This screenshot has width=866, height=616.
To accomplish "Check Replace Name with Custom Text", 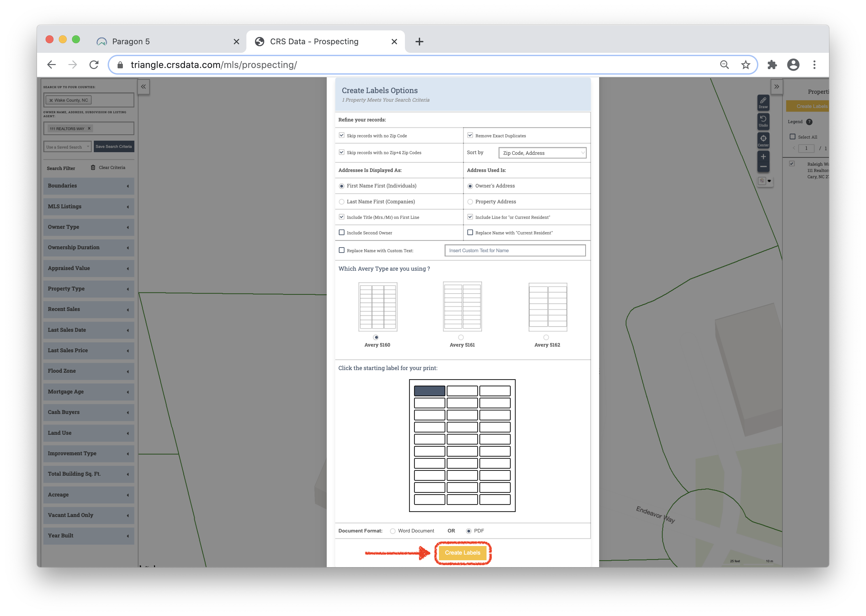I will (x=342, y=250).
